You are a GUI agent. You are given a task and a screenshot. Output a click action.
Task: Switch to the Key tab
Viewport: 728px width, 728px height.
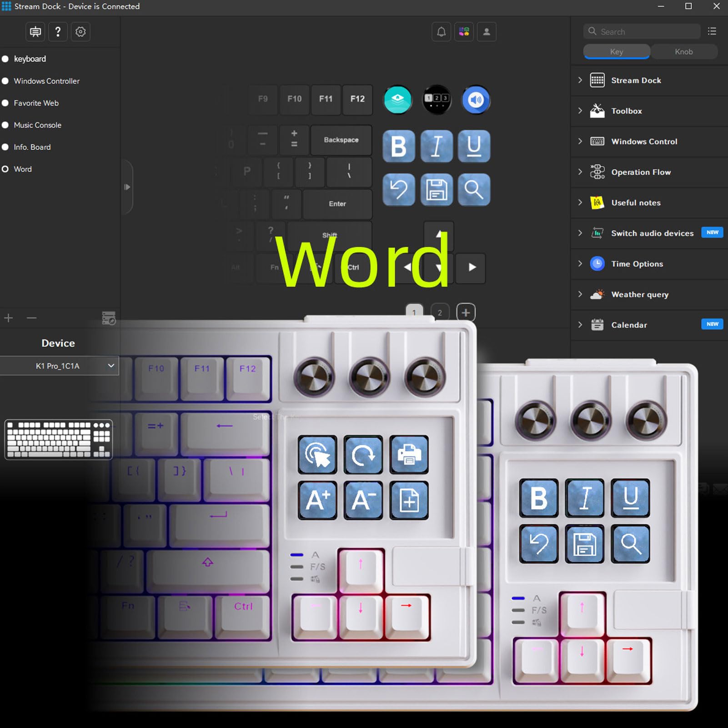[617, 51]
